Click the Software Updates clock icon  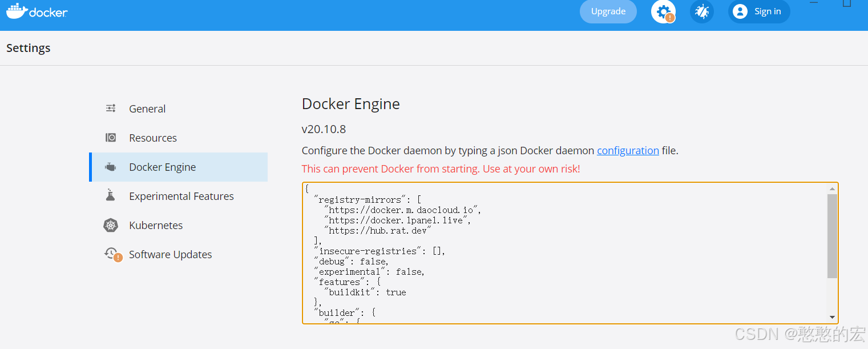(112, 254)
